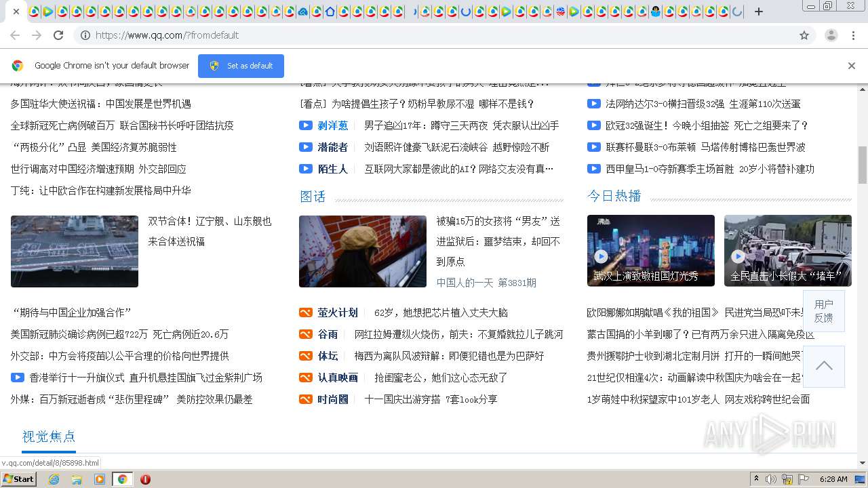Click icon beside 谷雨 column
This screenshot has width=868, height=488.
(x=306, y=334)
